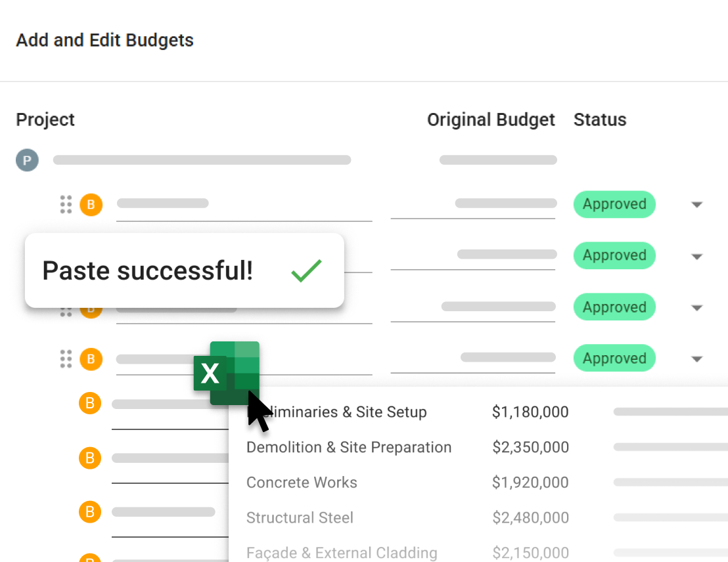Screen dimensions: 728x562
Task: Click the "Original Budget" column header
Action: 491,119
